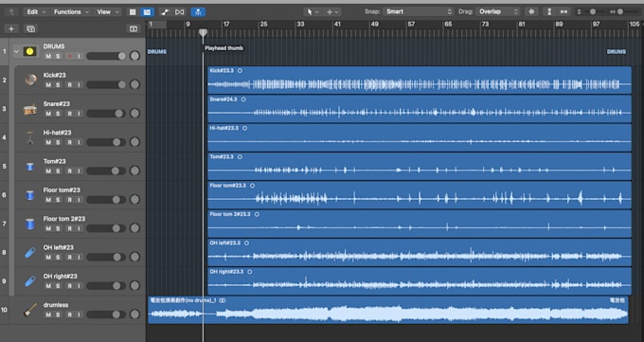The height and width of the screenshot is (342, 644).
Task: Solo the Floor tom#23 track
Action: click(x=58, y=200)
